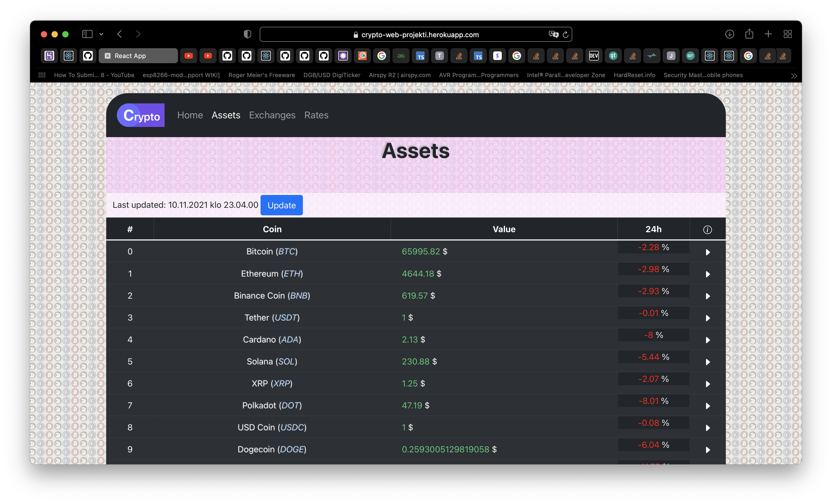
Task: Click the privacy shield icon
Action: point(247,34)
